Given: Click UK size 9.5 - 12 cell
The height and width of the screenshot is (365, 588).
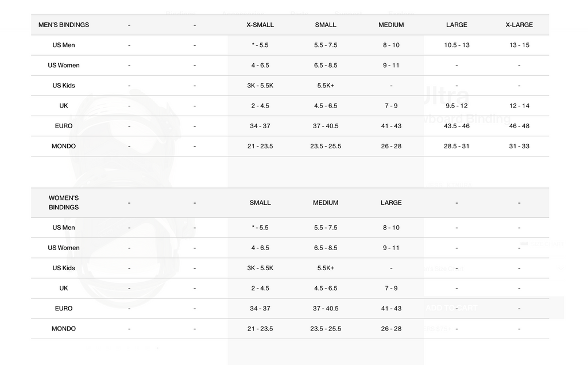Looking at the screenshot, I should coord(457,106).
